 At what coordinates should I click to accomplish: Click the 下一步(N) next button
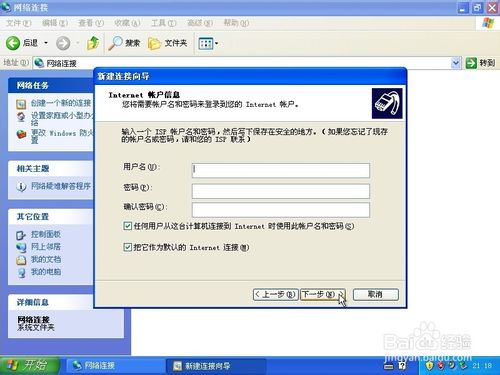click(323, 295)
